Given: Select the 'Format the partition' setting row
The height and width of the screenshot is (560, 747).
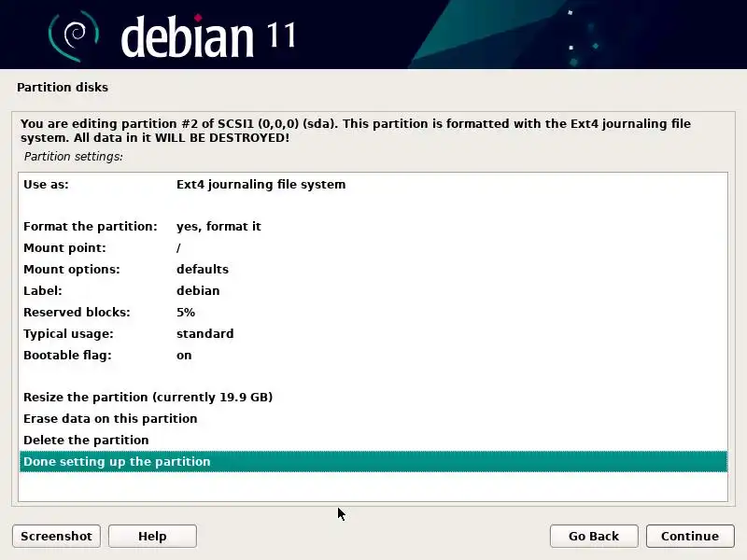Looking at the screenshot, I should pyautogui.click(x=373, y=227).
